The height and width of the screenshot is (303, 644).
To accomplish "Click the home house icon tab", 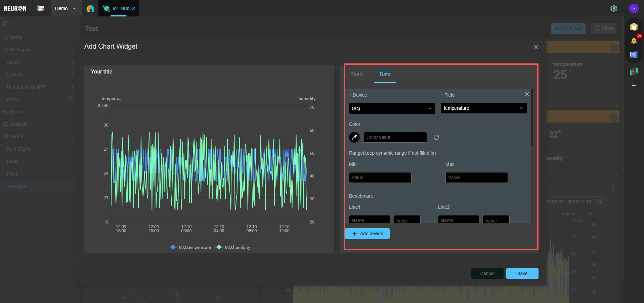I will (90, 8).
